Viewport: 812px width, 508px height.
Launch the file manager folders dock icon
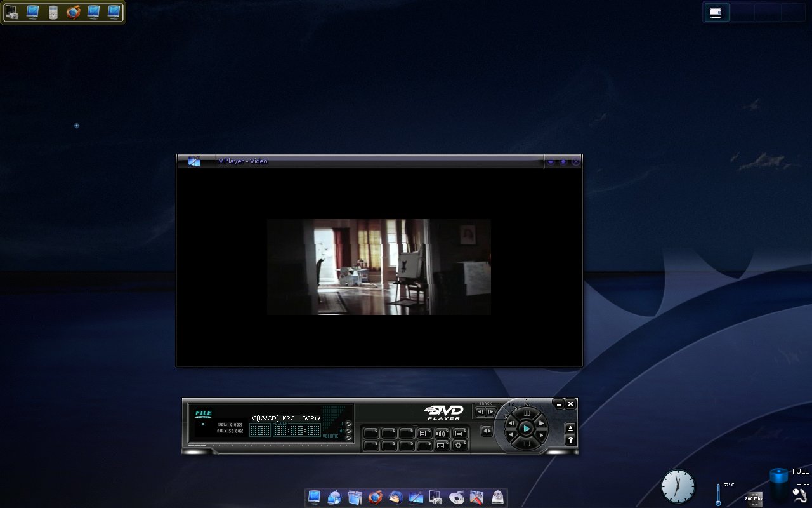pos(355,497)
